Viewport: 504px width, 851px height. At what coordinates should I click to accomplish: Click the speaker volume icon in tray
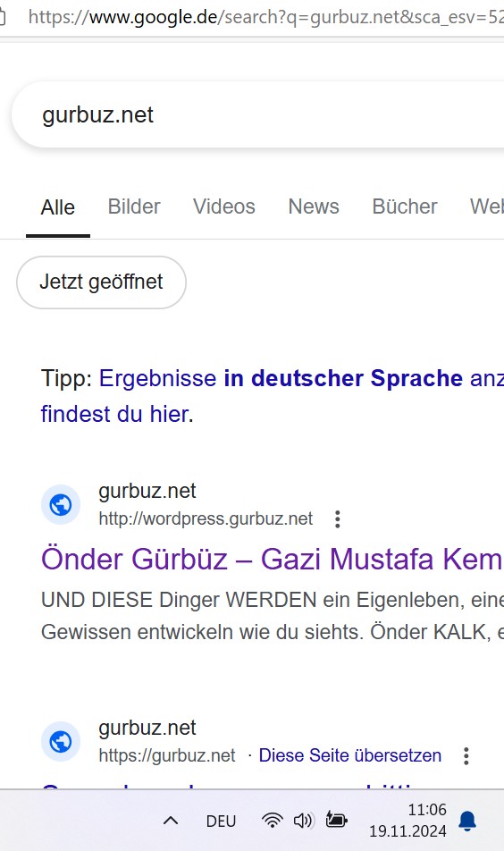point(303,821)
